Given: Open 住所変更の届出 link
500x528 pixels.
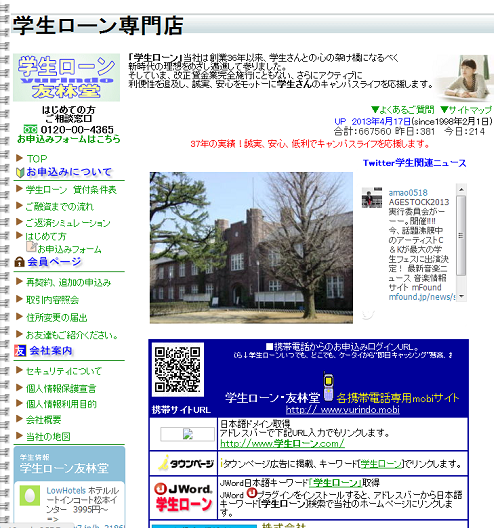Looking at the screenshot, I should pyautogui.click(x=57, y=318).
